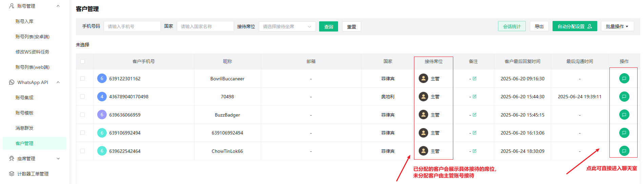
Task: Click the agent avatar in 70498 row
Action: (x=423, y=97)
